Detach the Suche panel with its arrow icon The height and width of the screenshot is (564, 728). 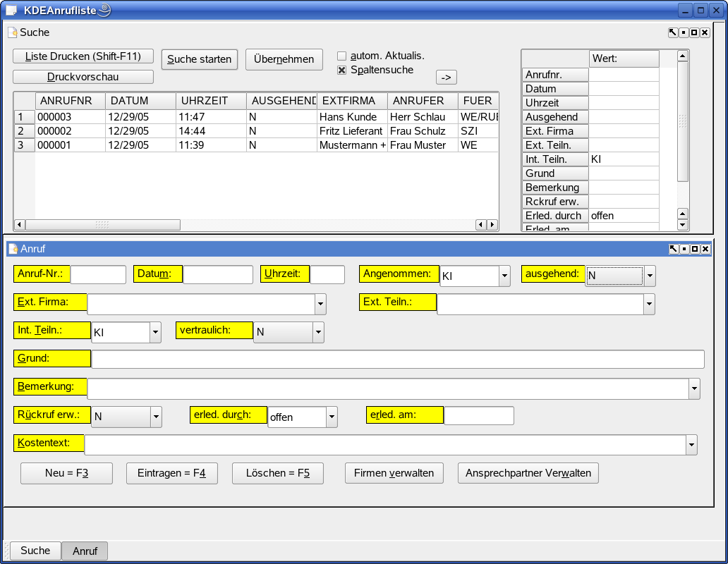[x=673, y=32]
